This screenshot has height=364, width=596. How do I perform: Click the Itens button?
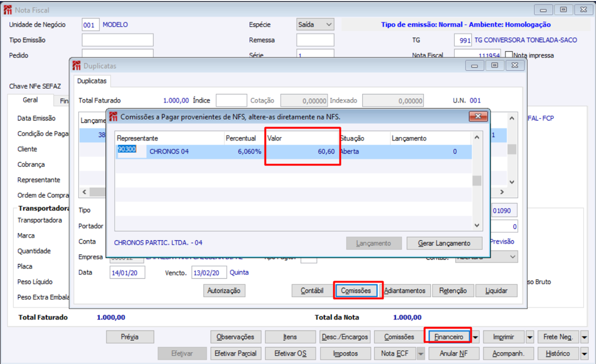290,337
